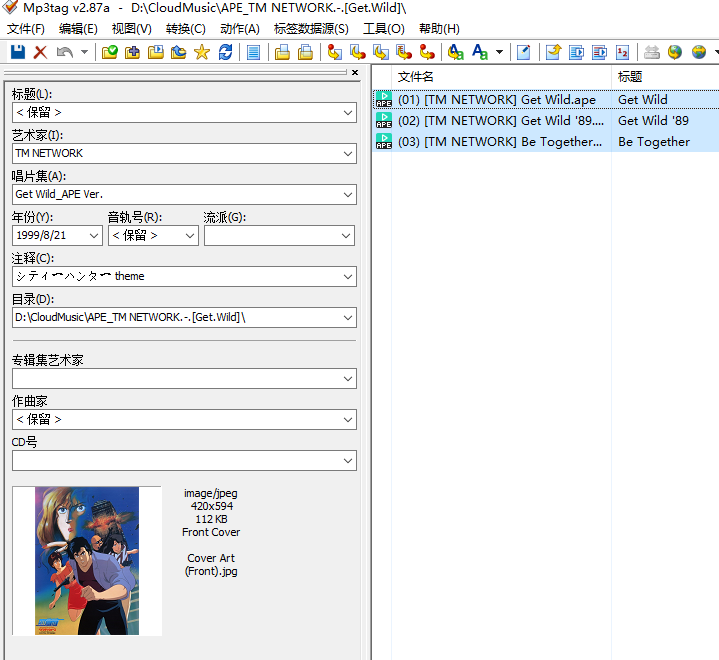Screen dimensions: 719x660
Task: Open the undo history dropdown arrow
Action: point(84,52)
